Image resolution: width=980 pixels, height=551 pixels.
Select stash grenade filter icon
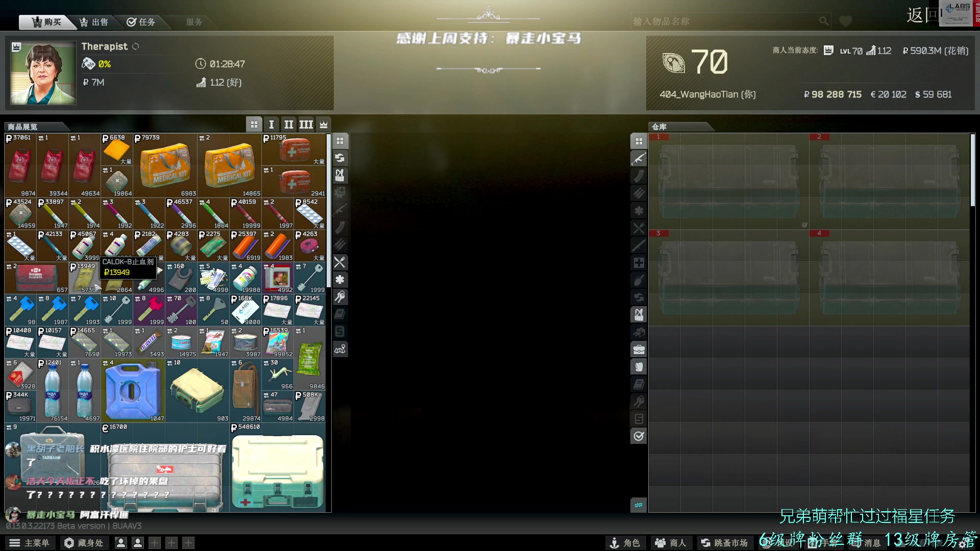coord(639,280)
